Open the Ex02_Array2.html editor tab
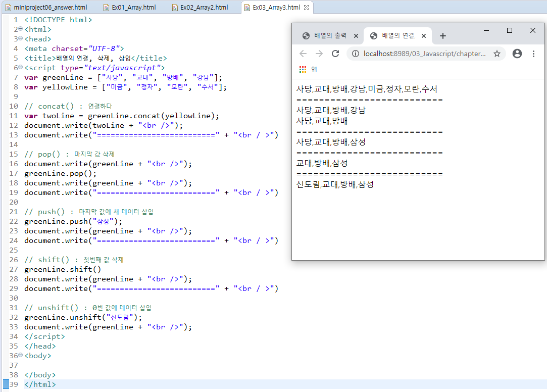The width and height of the screenshot is (547, 392). click(200, 7)
